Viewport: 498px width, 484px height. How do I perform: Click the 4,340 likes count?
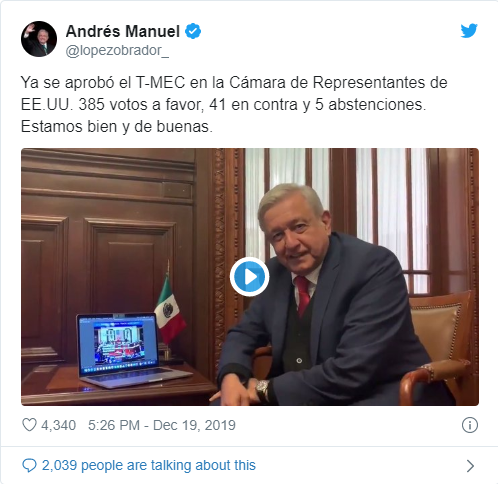coord(58,426)
